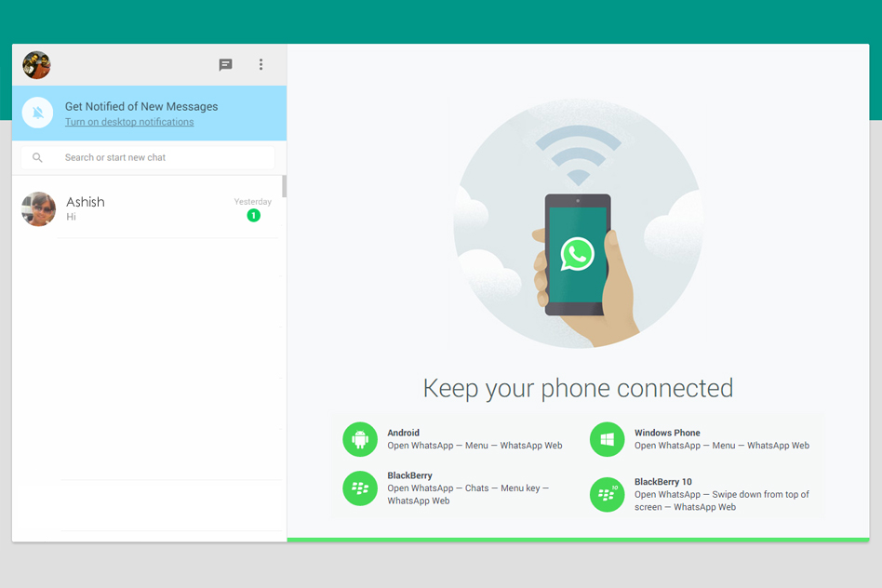Click the Keep your phone connected heading
The image size is (882, 588).
(x=578, y=388)
